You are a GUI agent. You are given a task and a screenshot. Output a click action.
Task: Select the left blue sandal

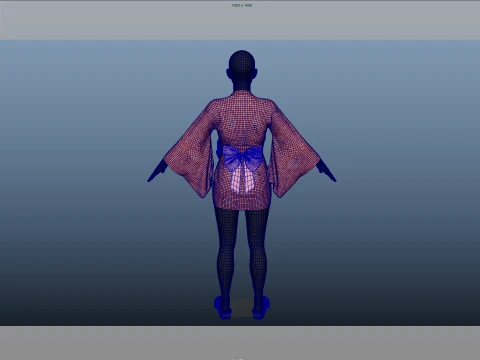pyautogui.click(x=223, y=308)
